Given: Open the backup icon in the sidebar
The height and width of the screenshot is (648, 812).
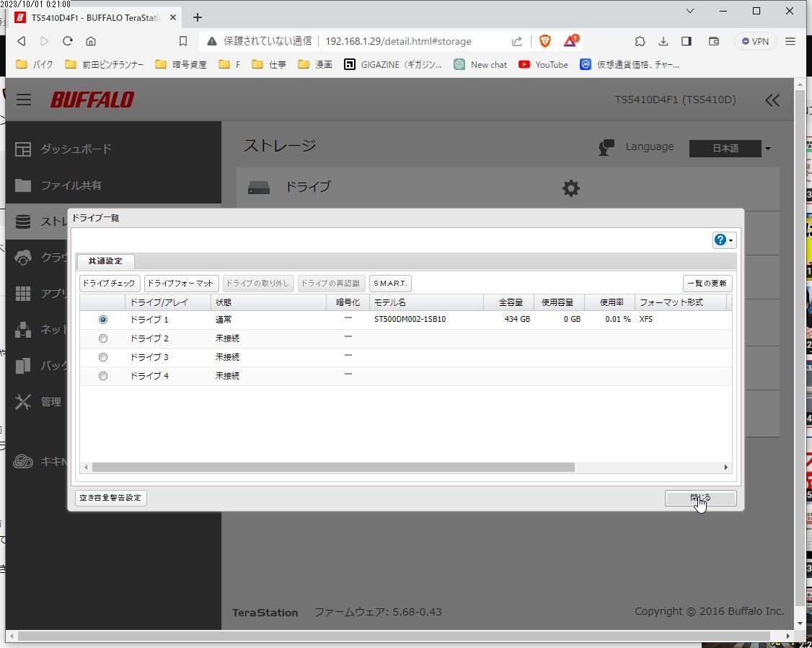Looking at the screenshot, I should point(23,366).
